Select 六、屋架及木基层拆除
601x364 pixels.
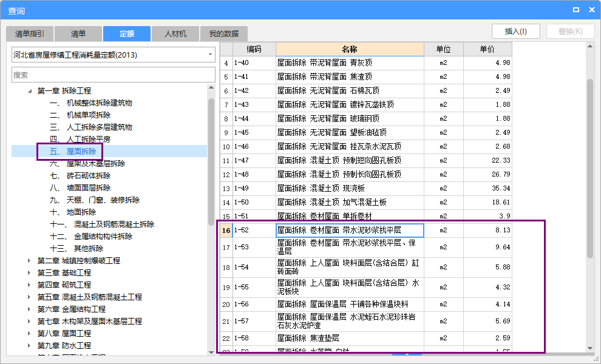pos(87,164)
